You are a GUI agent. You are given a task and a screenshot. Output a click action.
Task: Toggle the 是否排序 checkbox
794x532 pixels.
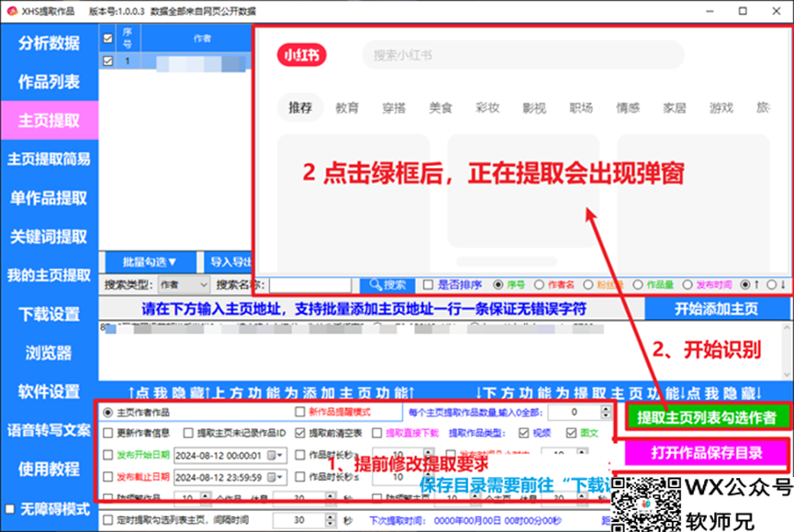click(428, 285)
